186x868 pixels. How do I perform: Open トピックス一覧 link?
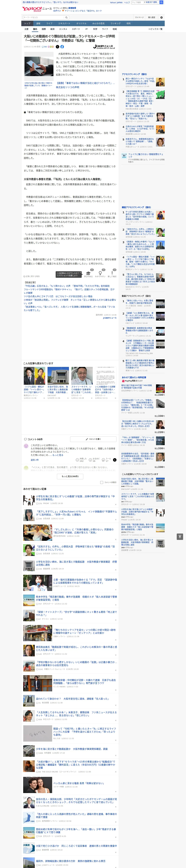[x=155, y=29]
